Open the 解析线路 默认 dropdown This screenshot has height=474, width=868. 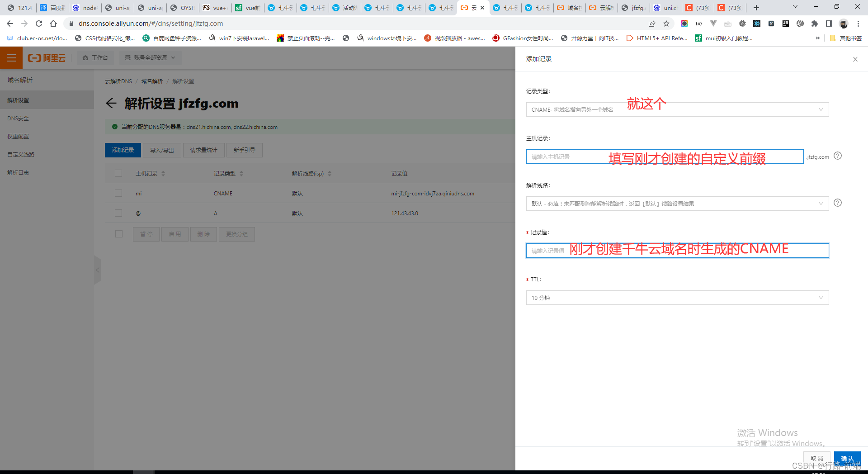(677, 204)
